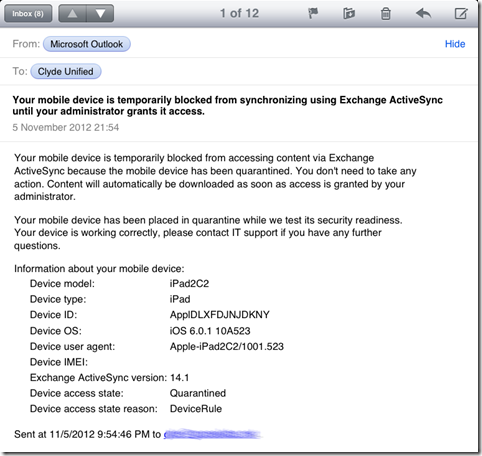Flag this message using the flag icon
Viewport: 482px width, 456px height.
(313, 14)
